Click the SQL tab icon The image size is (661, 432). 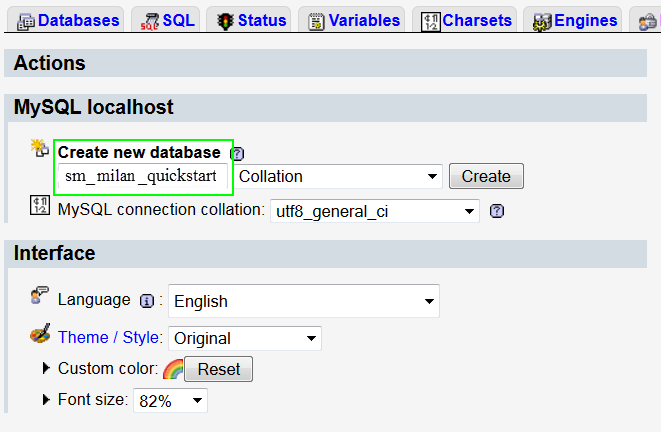pyautogui.click(x=150, y=21)
